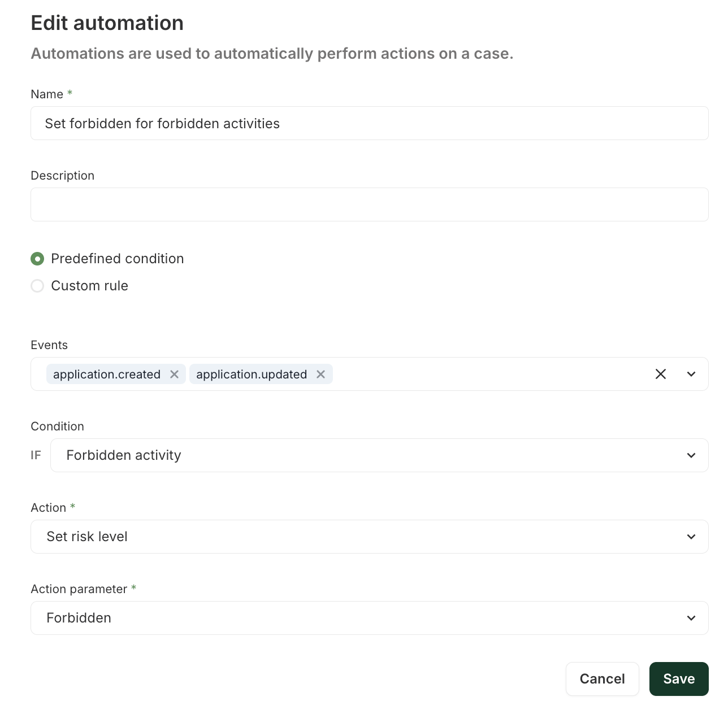Click the chevron arrow in Action dropdown
This screenshot has height=714, width=728.
coord(691,537)
